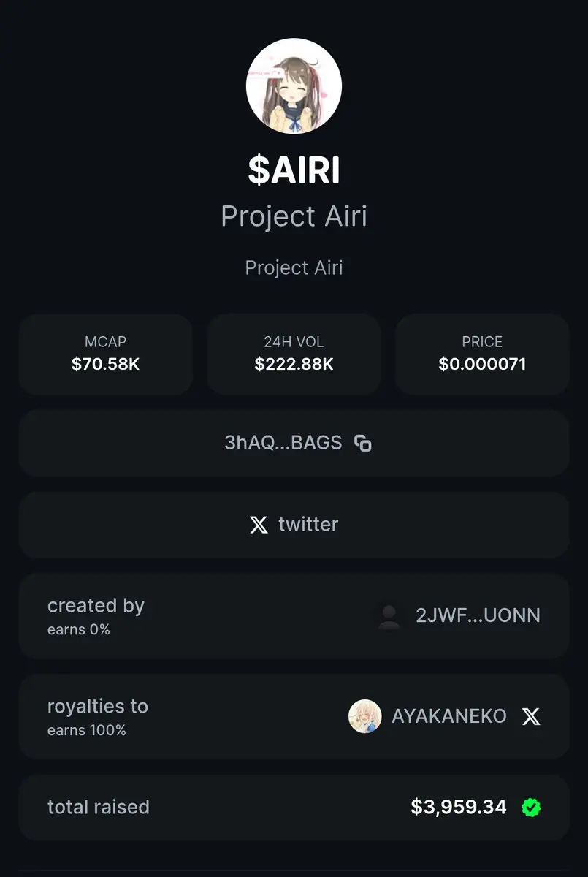This screenshot has height=877, width=588.
Task: Open the AYAKANEKO royalties recipient name
Action: pyautogui.click(x=449, y=716)
